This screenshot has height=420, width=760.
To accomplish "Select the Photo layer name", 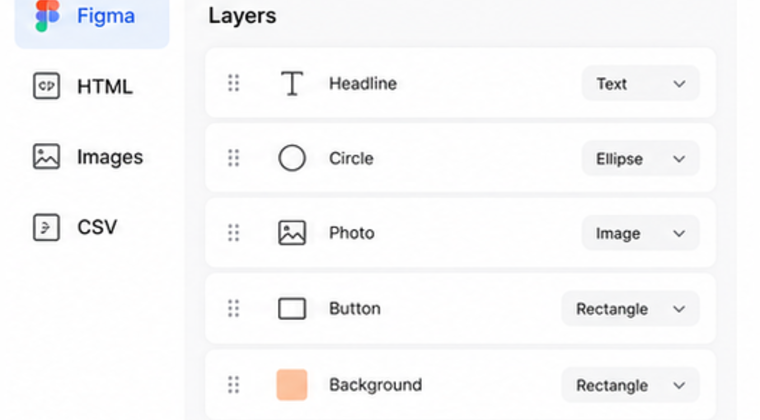I will click(352, 233).
